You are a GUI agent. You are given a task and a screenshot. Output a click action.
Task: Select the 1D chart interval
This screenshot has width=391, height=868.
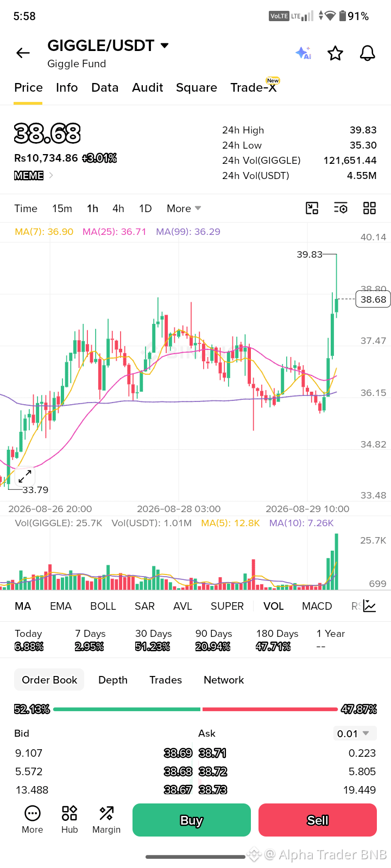(146, 208)
